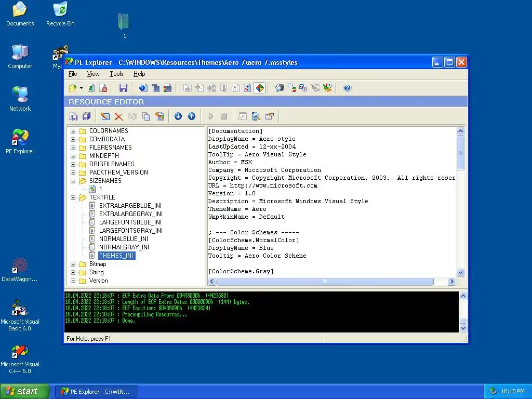This screenshot has height=399, width=532.
Task: Expand the ORIGFILENAMES folder node
Action: coord(73,164)
